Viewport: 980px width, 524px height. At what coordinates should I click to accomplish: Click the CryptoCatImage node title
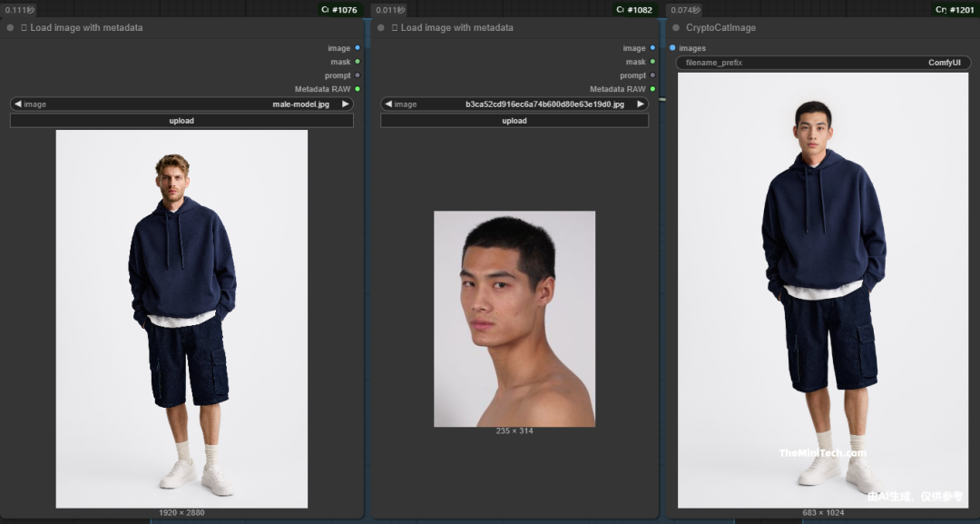(720, 28)
